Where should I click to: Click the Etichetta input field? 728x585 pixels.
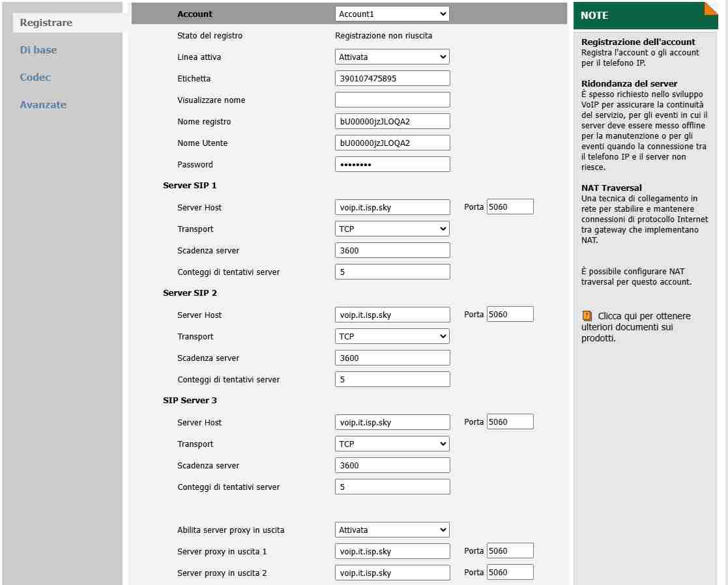tap(392, 78)
